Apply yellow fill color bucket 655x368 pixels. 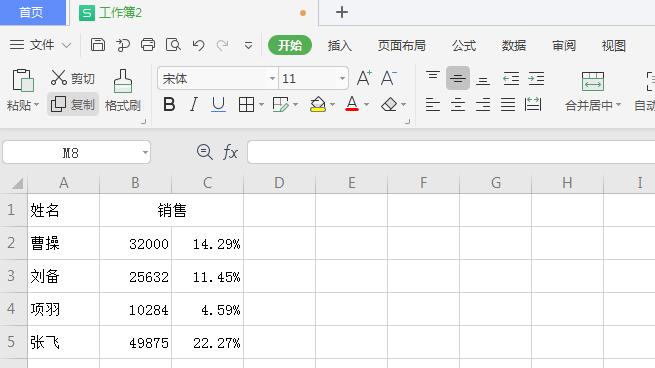pyautogui.click(x=318, y=104)
